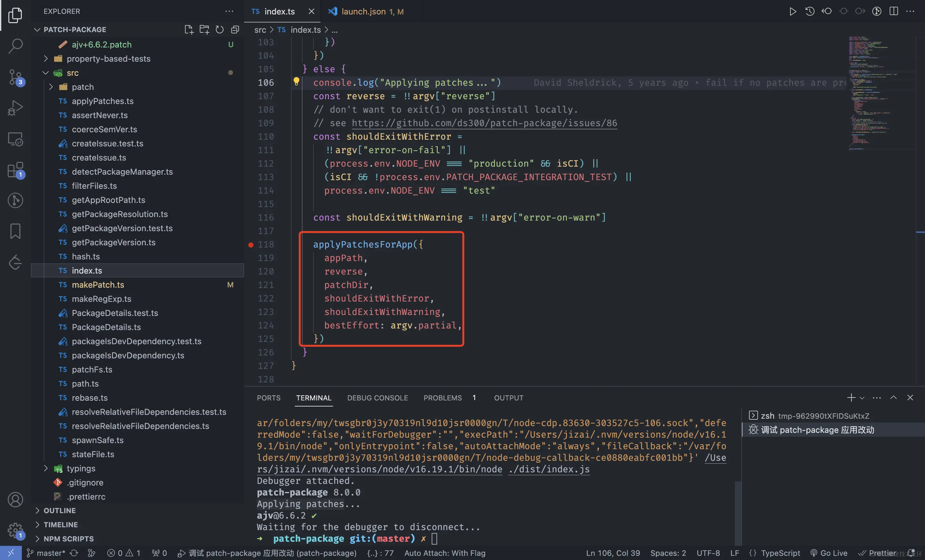Create a new terminal with plus icon
The height and width of the screenshot is (560, 925).
point(851,398)
